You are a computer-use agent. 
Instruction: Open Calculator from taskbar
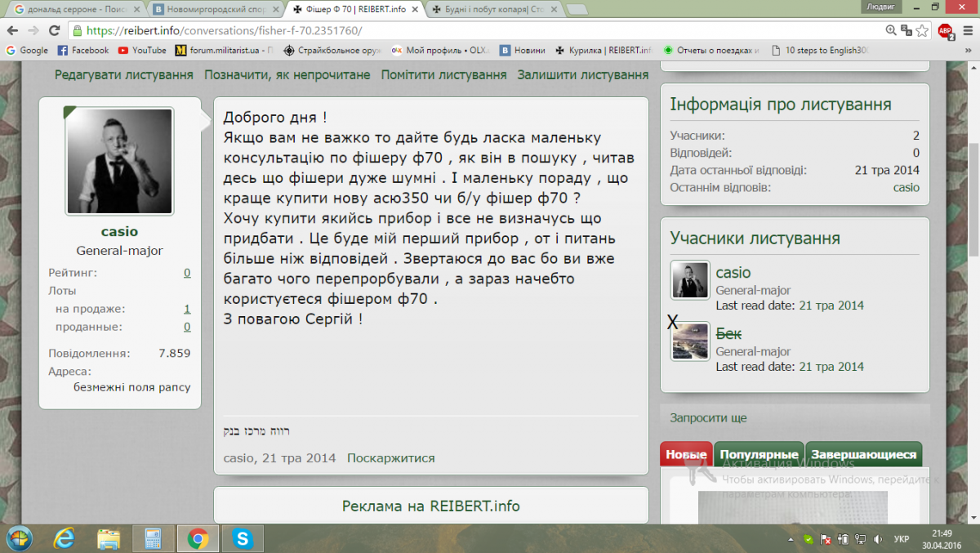153,538
